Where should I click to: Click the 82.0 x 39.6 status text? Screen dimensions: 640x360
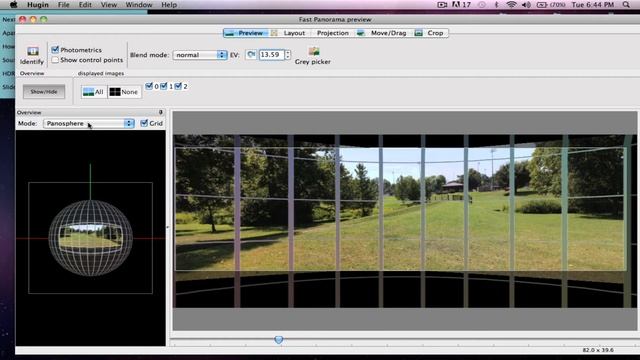click(598, 350)
